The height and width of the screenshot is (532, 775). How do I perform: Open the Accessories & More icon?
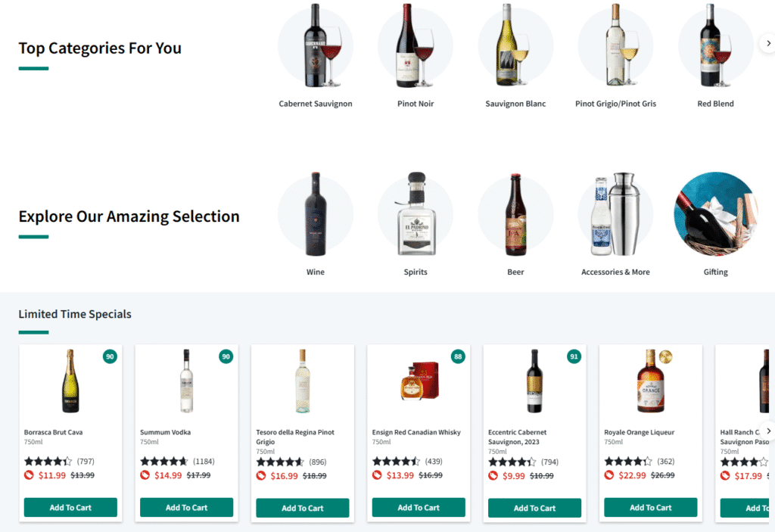(615, 214)
